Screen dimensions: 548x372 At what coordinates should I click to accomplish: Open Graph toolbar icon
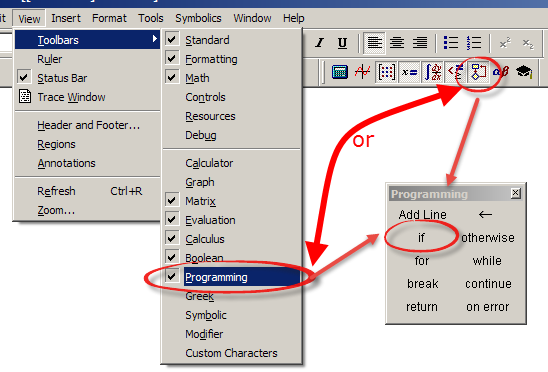[362, 72]
